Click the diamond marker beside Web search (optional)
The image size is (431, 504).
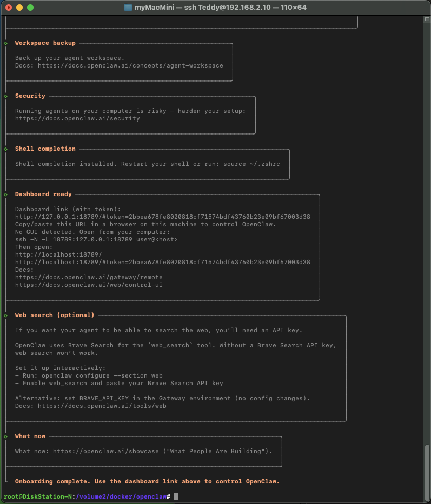click(x=5, y=315)
